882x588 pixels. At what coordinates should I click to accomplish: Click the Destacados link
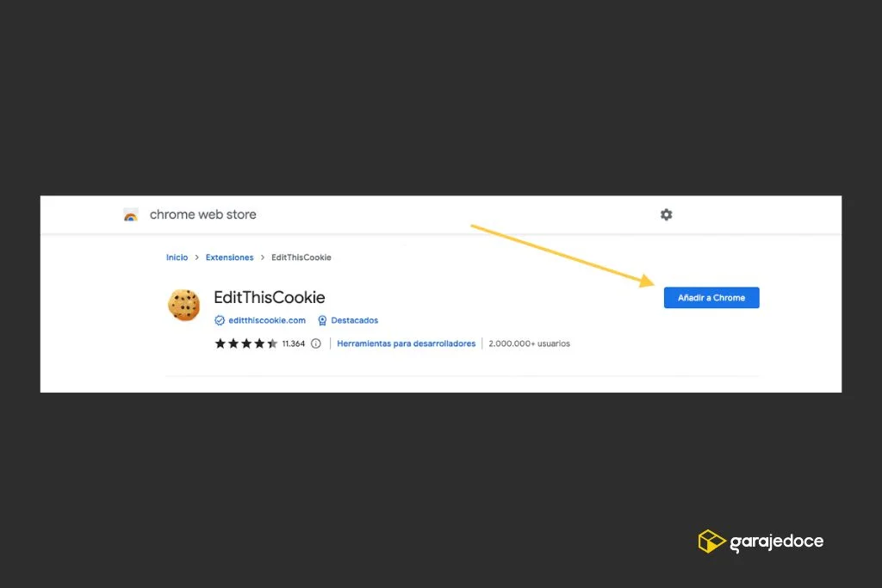coord(354,320)
